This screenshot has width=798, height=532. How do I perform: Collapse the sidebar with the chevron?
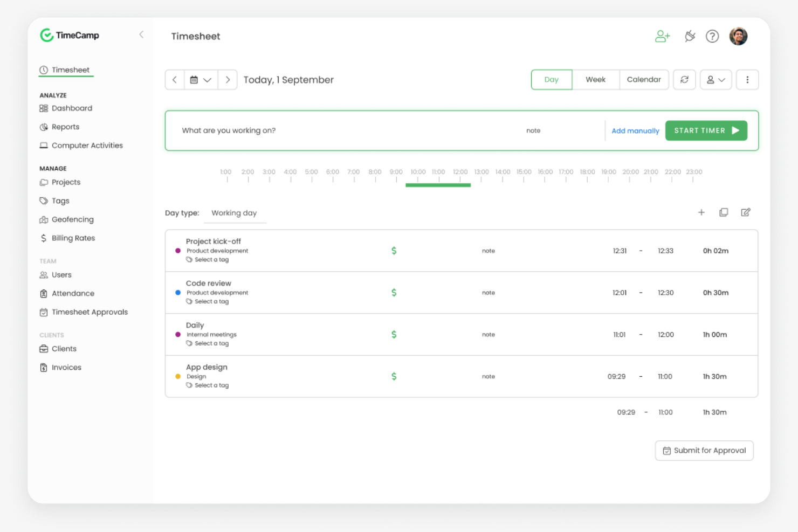(141, 34)
